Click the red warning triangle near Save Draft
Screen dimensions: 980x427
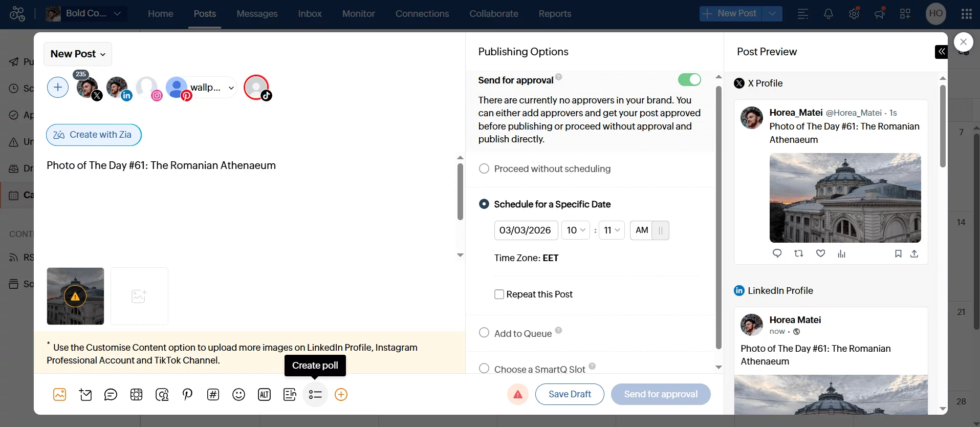click(518, 394)
